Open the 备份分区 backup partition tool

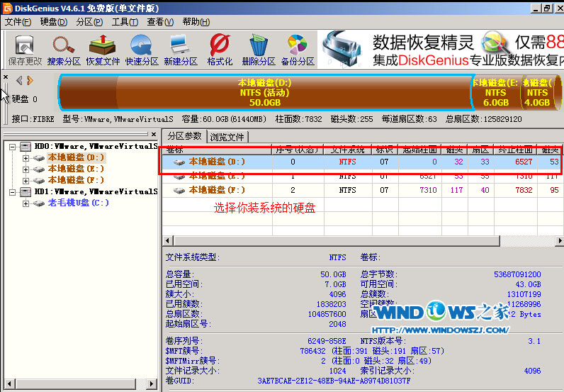297,50
